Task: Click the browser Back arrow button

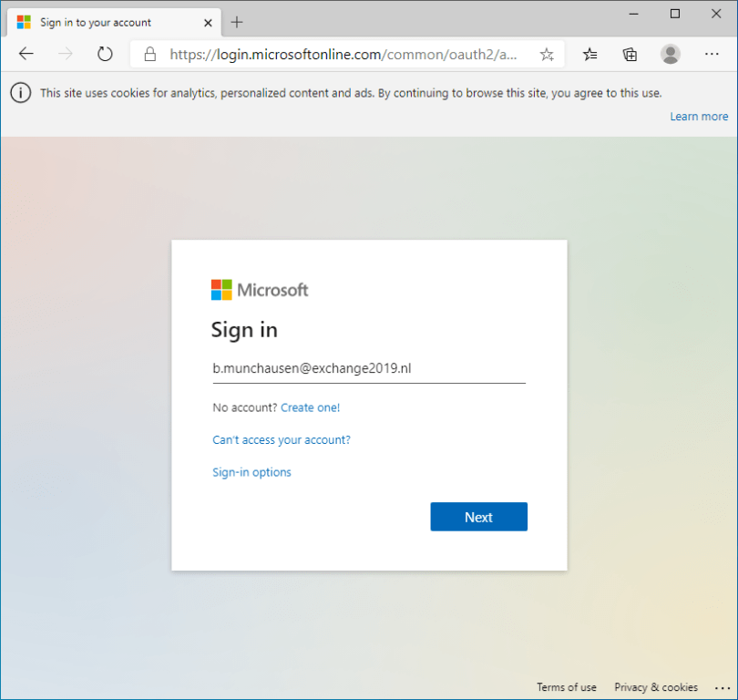Action: pyautogui.click(x=26, y=55)
